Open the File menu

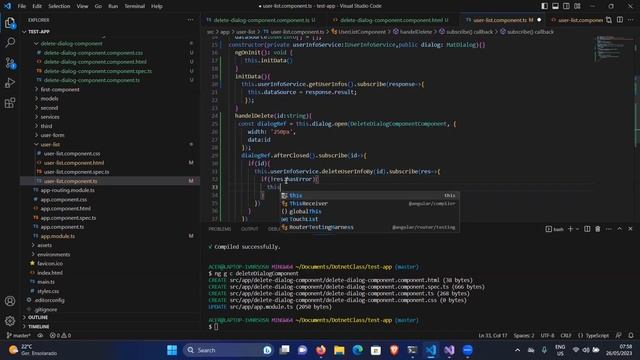click(22, 6)
